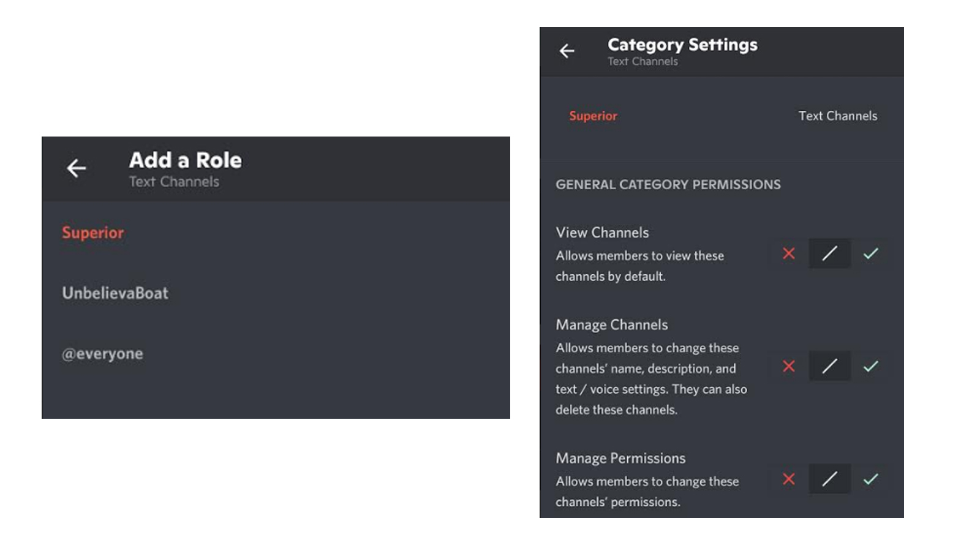Set View Channels permission to neutral
The width and height of the screenshot is (980, 551).
click(829, 253)
